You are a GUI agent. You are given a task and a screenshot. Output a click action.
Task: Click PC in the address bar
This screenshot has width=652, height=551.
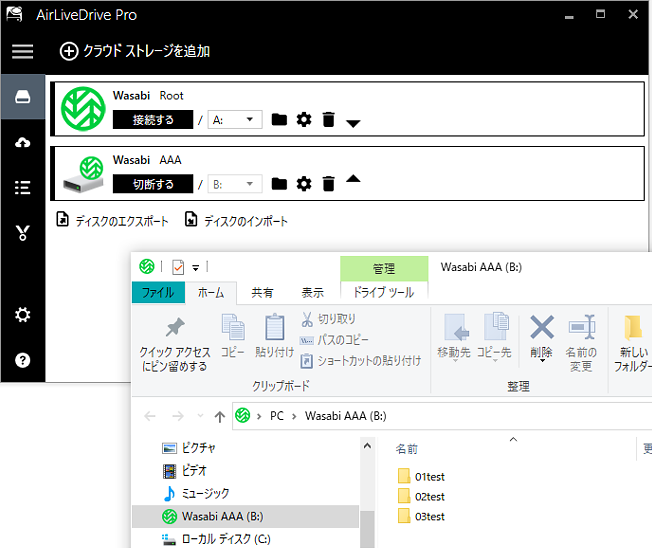click(x=277, y=416)
